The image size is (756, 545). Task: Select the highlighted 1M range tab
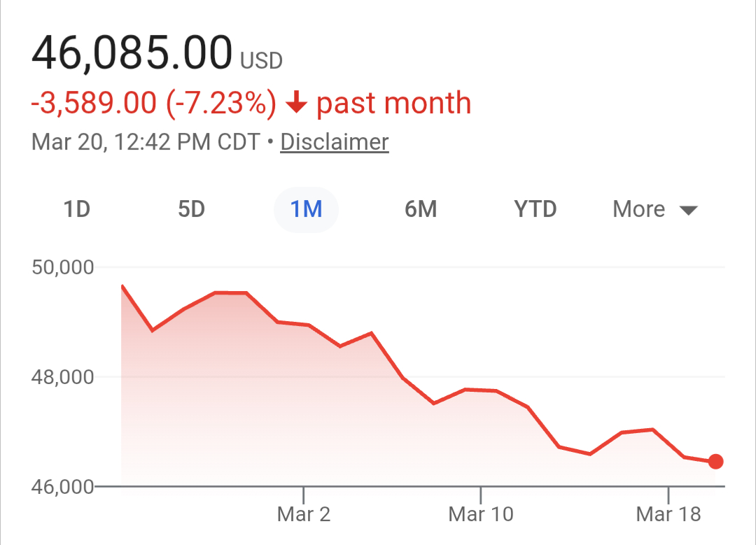coord(306,209)
